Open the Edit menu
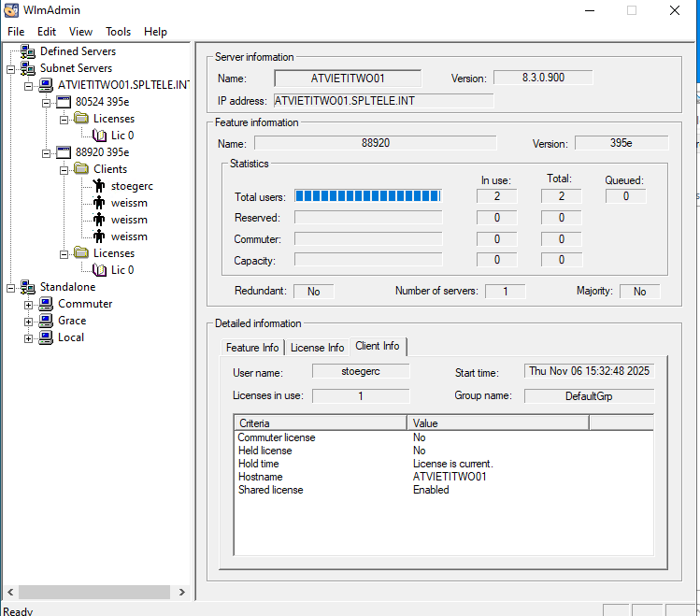700x616 pixels. coord(47,32)
